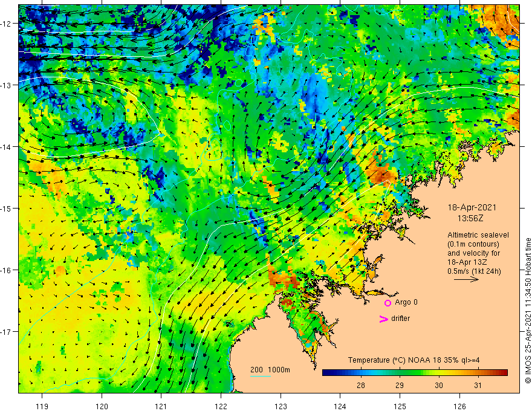Click the longitude axis label 126
The width and height of the screenshot is (532, 411).
pyautogui.click(x=459, y=406)
